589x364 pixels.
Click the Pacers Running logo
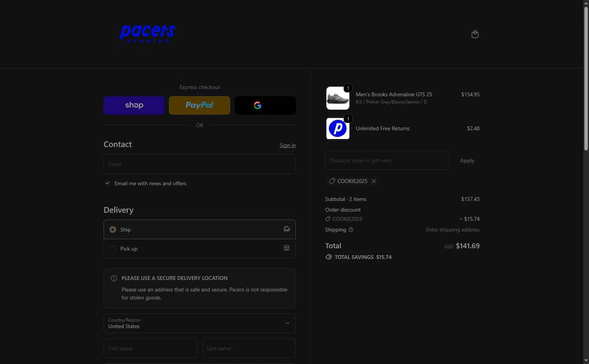pos(148,34)
